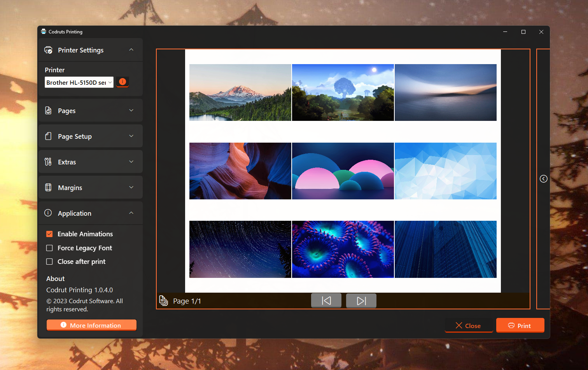The image size is (588, 370).
Task: Click the orange Close button
Action: click(x=469, y=326)
